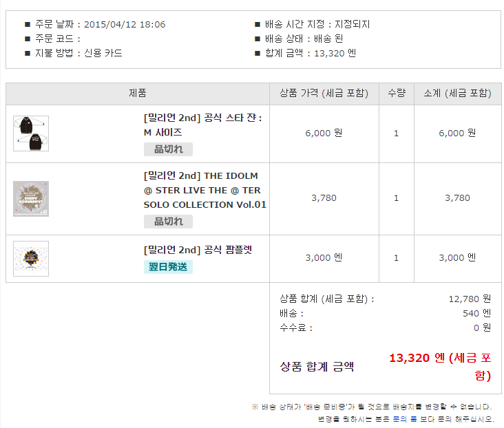The height and width of the screenshot is (428, 504).
Task: Select the 상품 가격 (세금 포함) column header
Action: click(324, 94)
